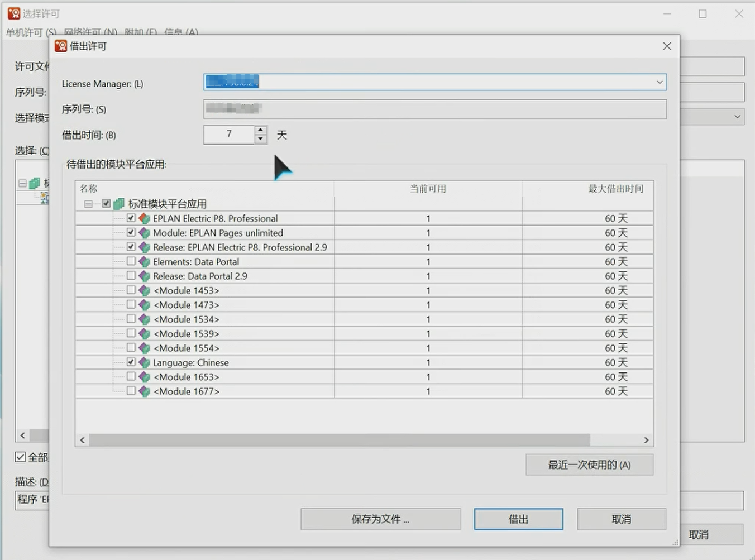Open the dropdown in the background 选择许可 window
Image resolution: width=755 pixels, height=560 pixels.
738,117
